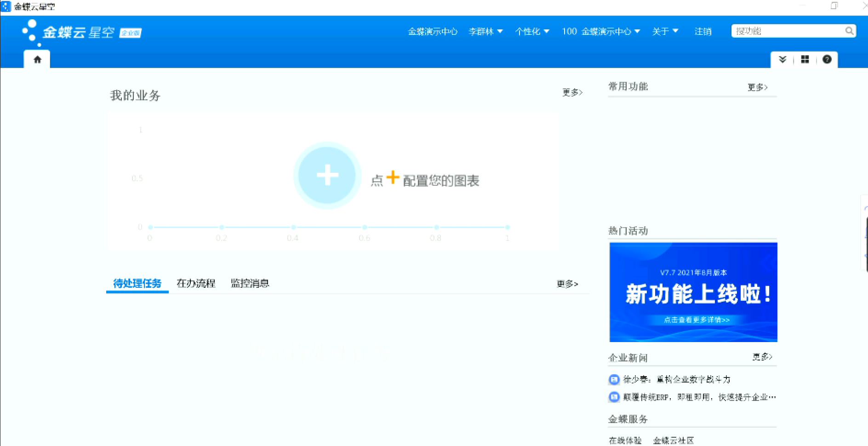Expand the 100 金蝶演示中心 organization dropdown
Image resolution: width=868 pixels, height=446 pixels.
tap(600, 31)
